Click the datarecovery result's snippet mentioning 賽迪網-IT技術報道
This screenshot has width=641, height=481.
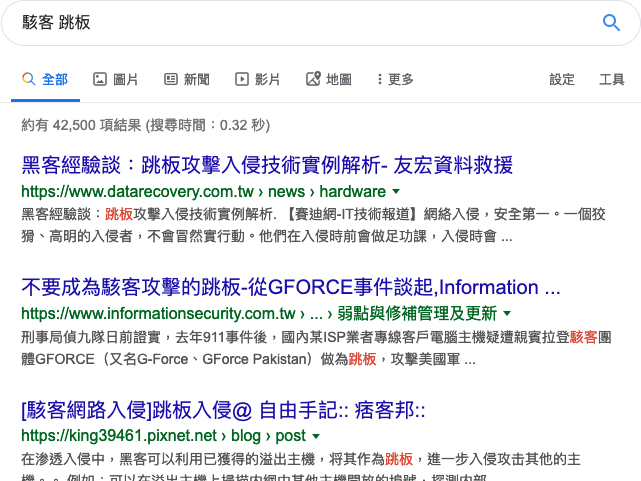click(x=314, y=225)
